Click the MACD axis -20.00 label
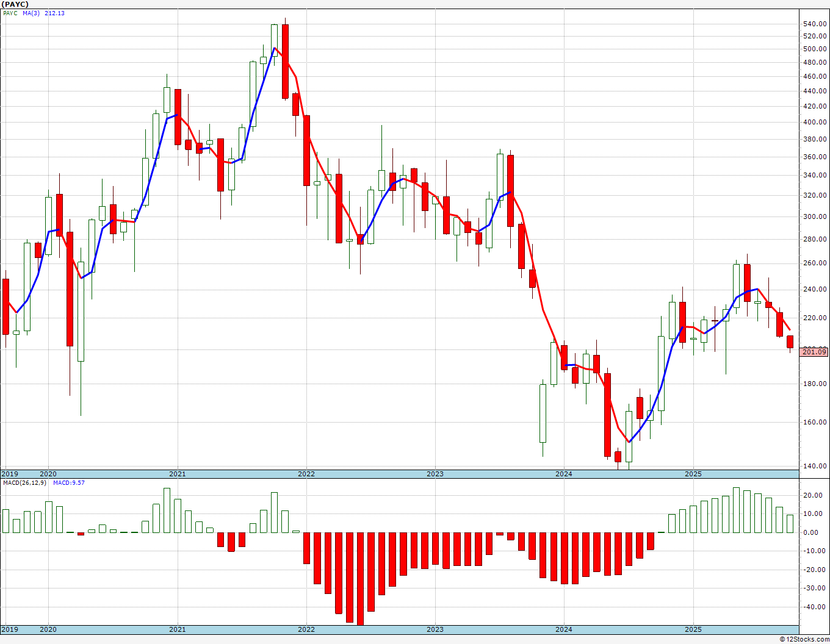 (x=815, y=570)
